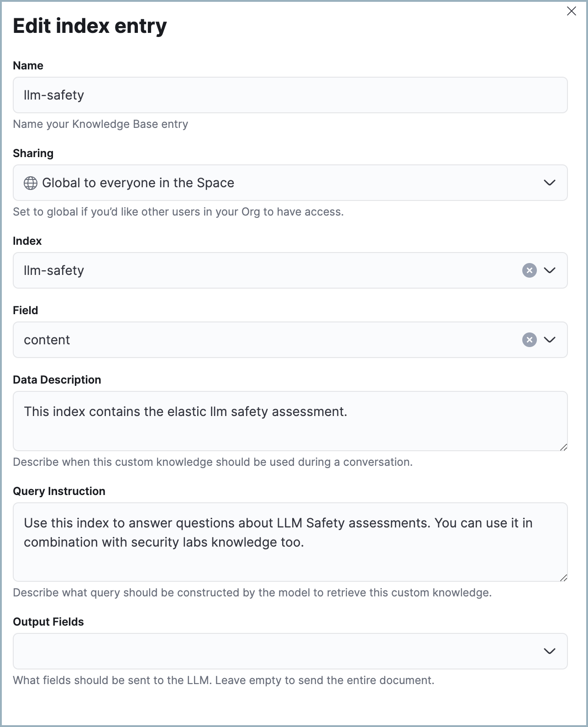Close the Edit index entry dialog
The height and width of the screenshot is (727, 588).
572,11
